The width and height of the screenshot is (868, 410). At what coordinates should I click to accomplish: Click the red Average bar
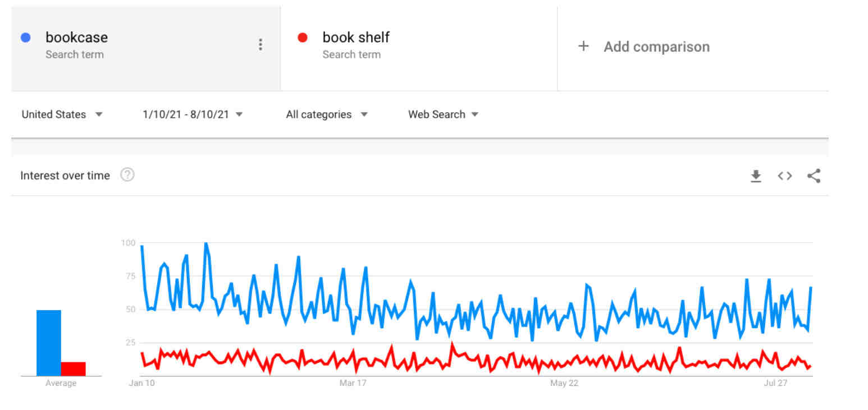(74, 369)
